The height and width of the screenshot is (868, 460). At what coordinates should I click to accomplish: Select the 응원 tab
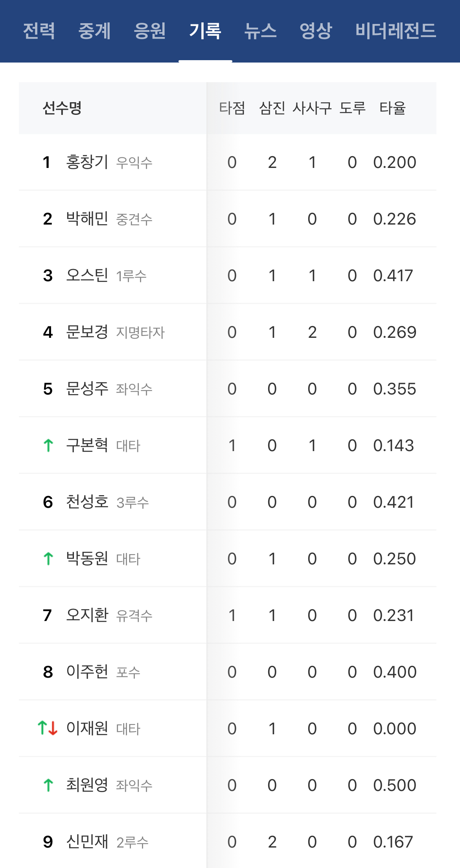(150, 31)
